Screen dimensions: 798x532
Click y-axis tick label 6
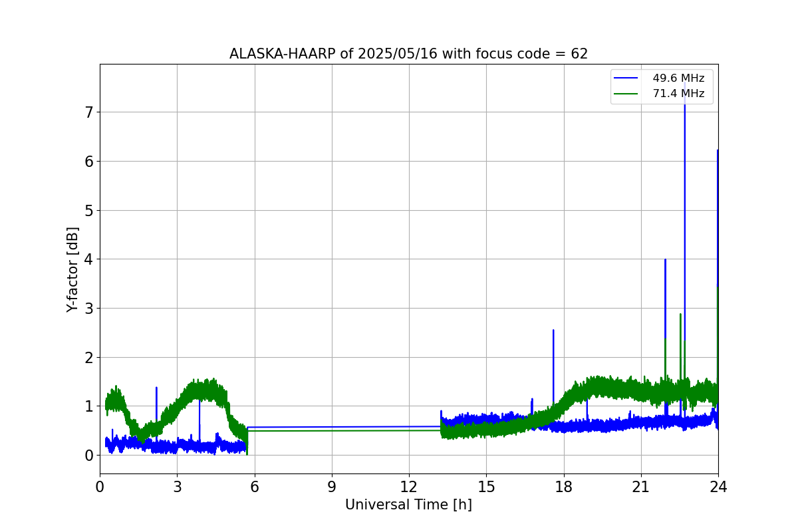pos(88,161)
